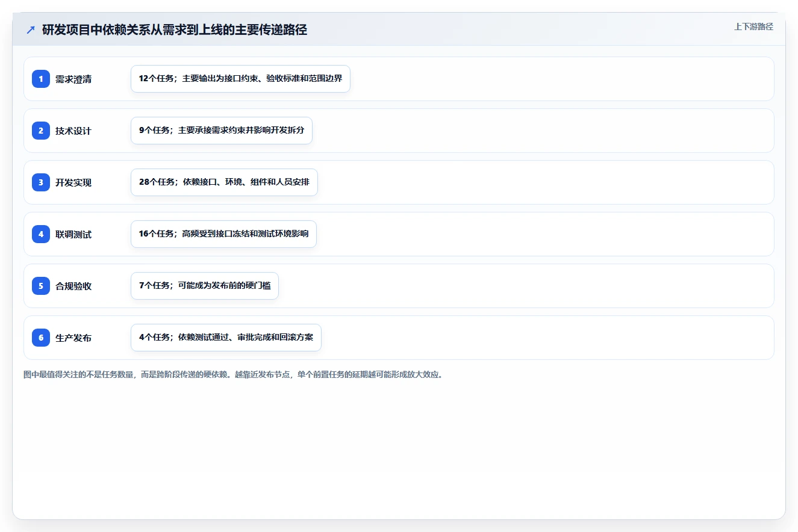
Task: Open the 28个任务 依赖接口环境 description chip
Action: [x=224, y=182]
